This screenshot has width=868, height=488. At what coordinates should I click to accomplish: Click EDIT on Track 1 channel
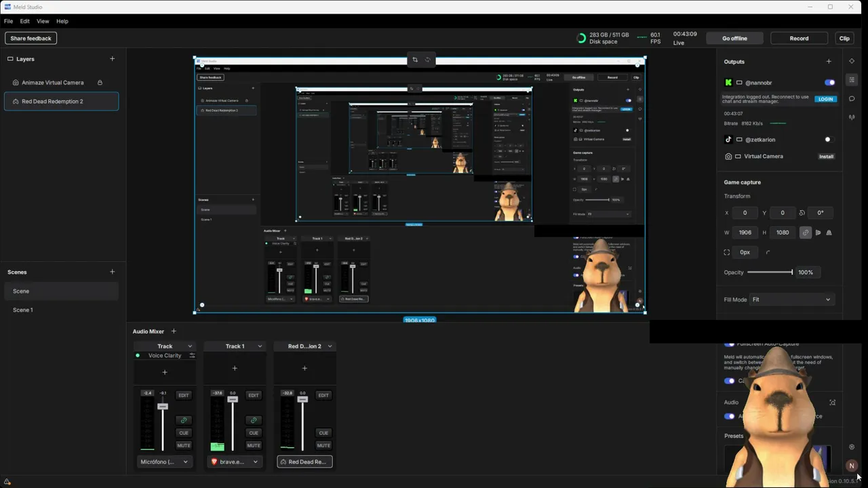pos(253,395)
